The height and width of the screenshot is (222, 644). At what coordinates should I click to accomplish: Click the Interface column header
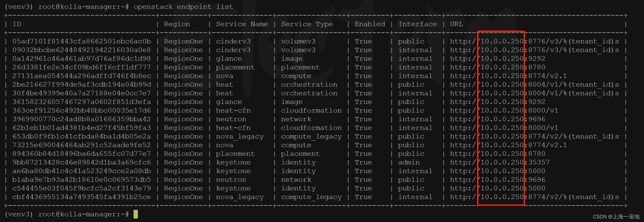tap(417, 24)
